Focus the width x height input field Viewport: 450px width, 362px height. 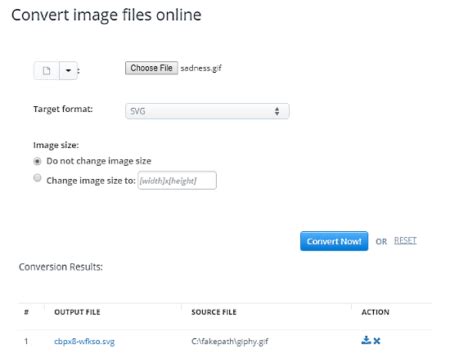coord(177,180)
